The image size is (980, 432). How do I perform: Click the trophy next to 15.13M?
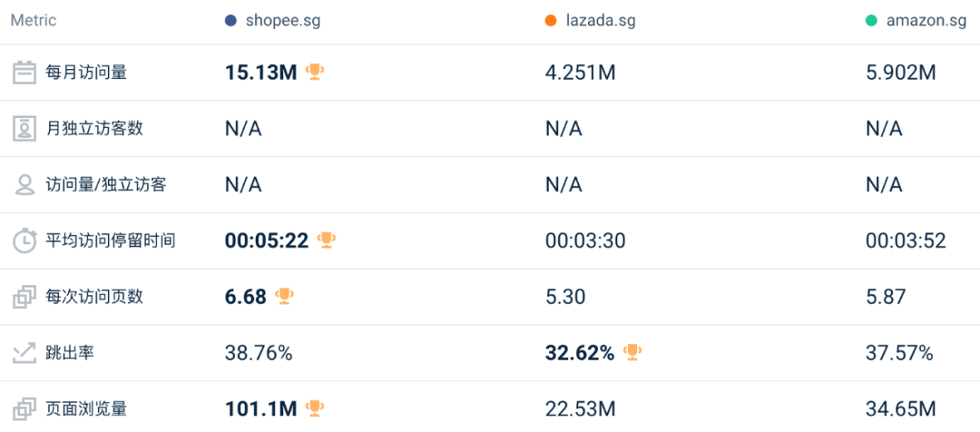315,72
